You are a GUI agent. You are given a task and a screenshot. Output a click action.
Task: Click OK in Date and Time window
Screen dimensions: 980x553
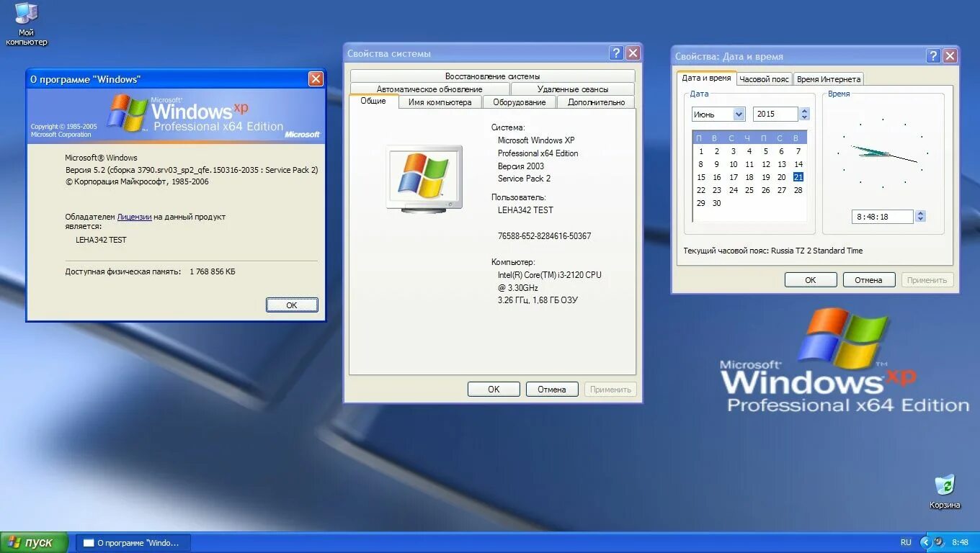811,280
